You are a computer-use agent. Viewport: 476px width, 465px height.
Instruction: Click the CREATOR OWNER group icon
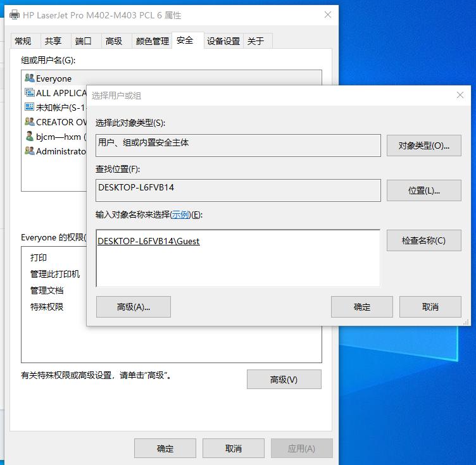pyautogui.click(x=30, y=121)
